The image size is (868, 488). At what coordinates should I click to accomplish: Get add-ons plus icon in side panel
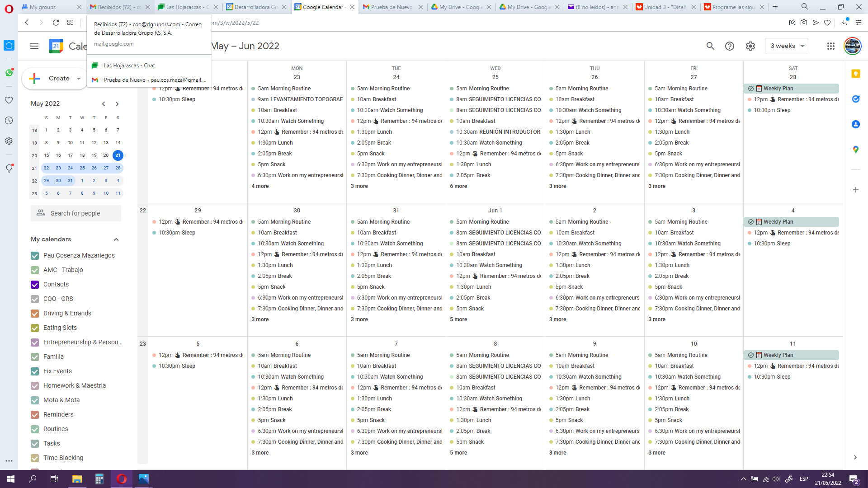(x=856, y=190)
